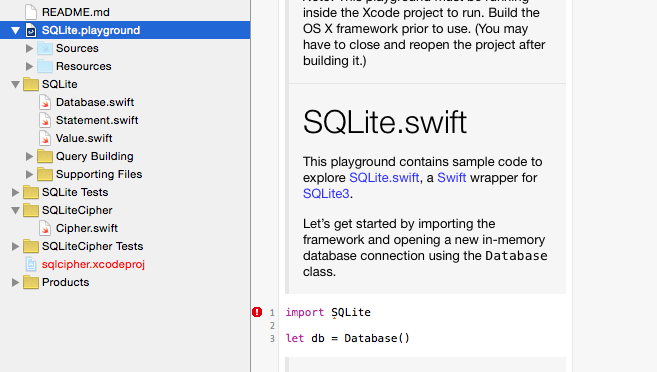The width and height of the screenshot is (657, 372).
Task: Select the Resources folder label
Action: point(84,66)
